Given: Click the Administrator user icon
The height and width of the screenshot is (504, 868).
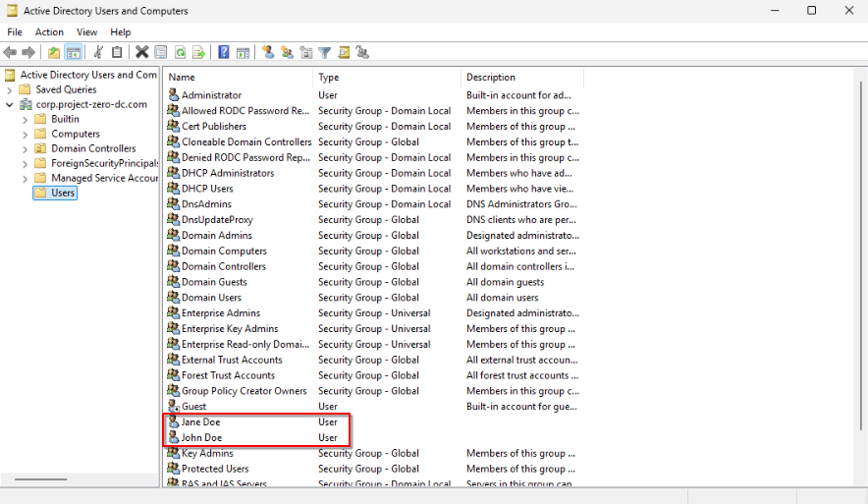Looking at the screenshot, I should tap(174, 94).
